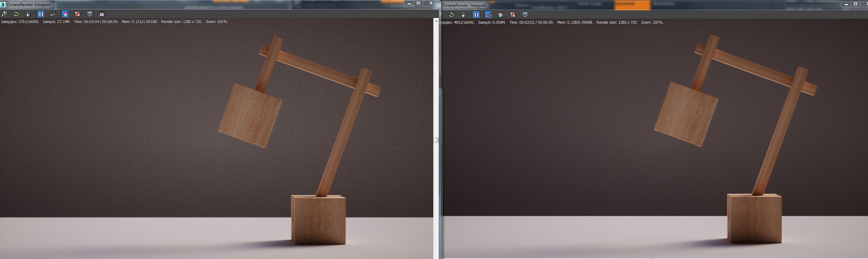Click "Render size: 1280 x 720." in the 4651-sample viewport
This screenshot has height=259, width=868.
tap(617, 22)
